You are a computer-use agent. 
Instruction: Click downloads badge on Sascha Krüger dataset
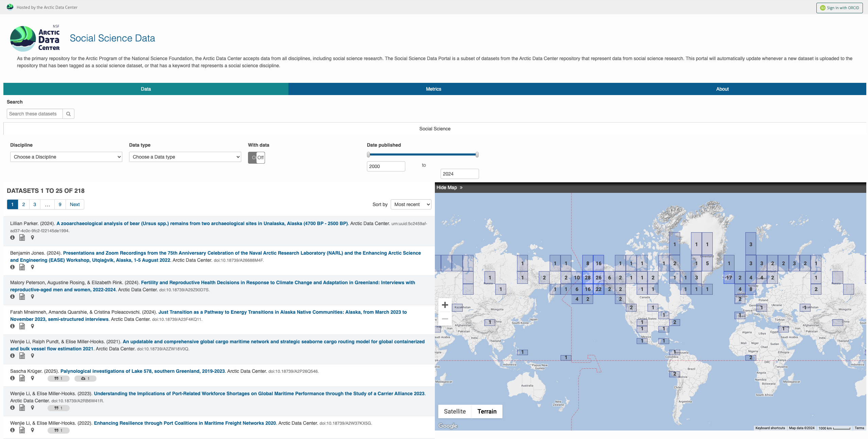point(85,379)
